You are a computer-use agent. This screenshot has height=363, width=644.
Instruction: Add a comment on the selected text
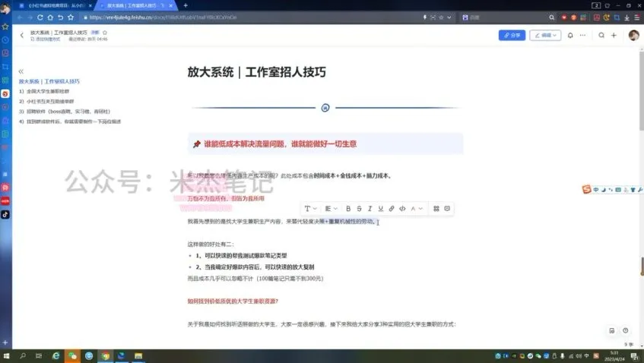pyautogui.click(x=447, y=208)
